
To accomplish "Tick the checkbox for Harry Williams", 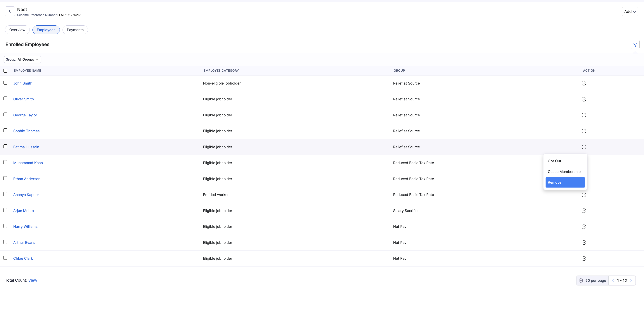I will (x=5, y=226).
